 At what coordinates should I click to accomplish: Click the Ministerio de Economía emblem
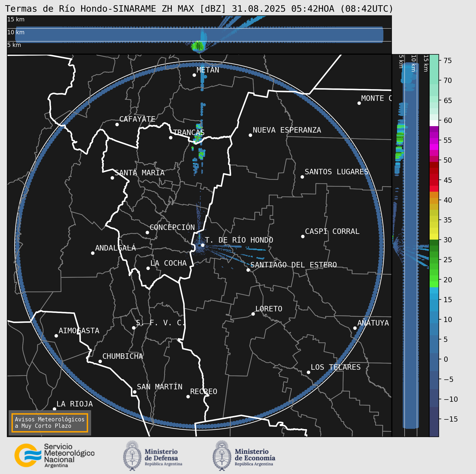pyautogui.click(x=222, y=456)
